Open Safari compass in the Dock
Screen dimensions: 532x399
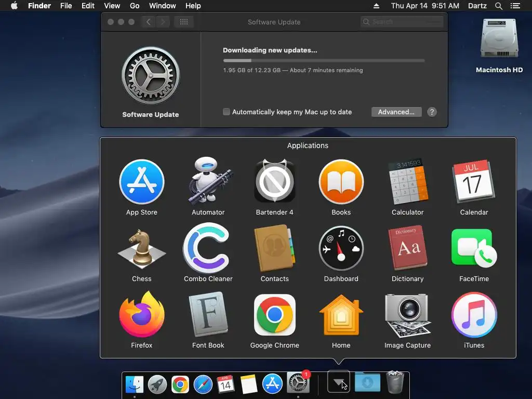[203, 384]
